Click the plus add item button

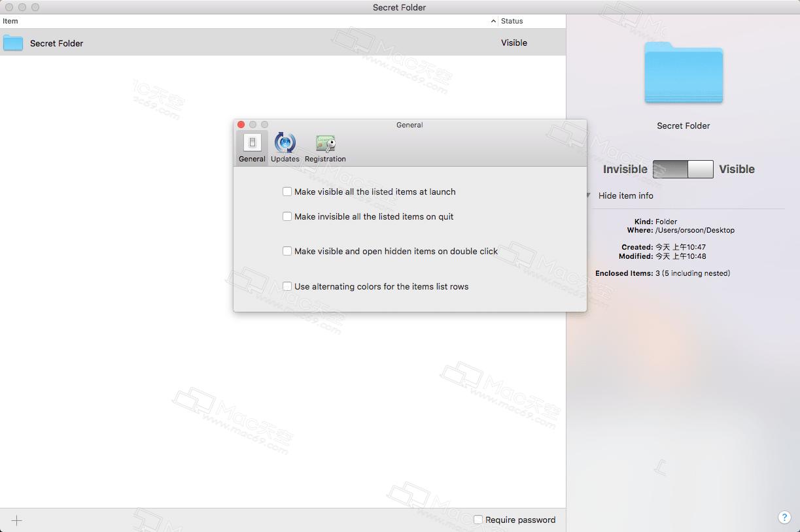tap(17, 520)
